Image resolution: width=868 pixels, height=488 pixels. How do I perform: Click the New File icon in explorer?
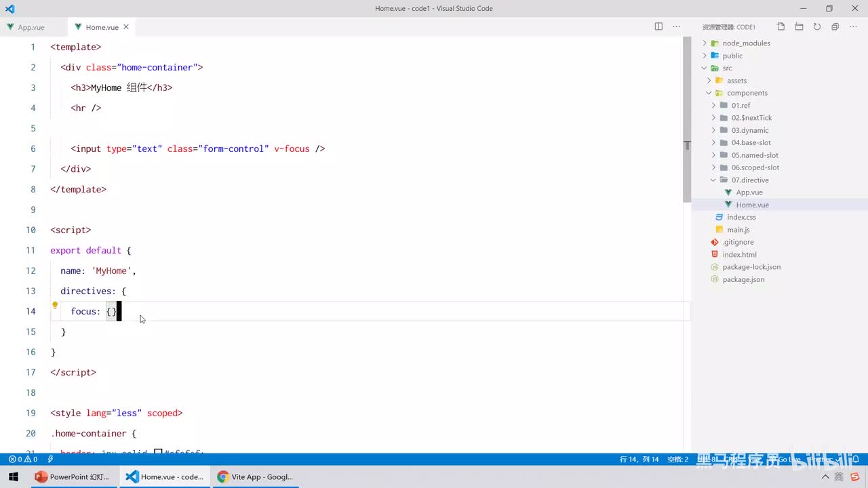click(781, 27)
